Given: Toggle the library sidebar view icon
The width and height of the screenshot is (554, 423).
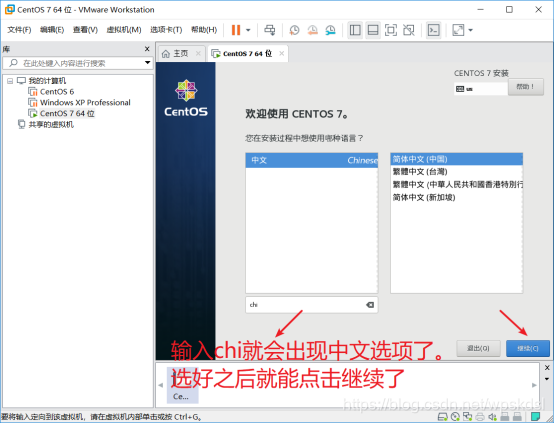Looking at the screenshot, I should pos(355,30).
